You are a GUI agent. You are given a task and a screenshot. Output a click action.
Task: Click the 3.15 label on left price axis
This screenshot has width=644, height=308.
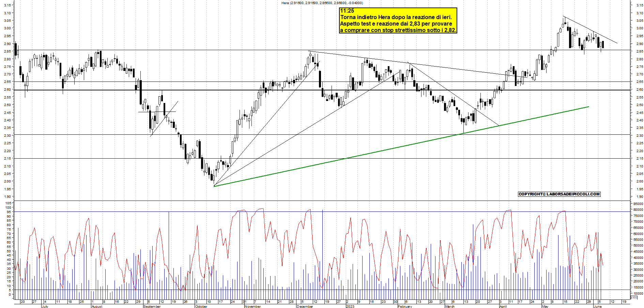(8, 5)
